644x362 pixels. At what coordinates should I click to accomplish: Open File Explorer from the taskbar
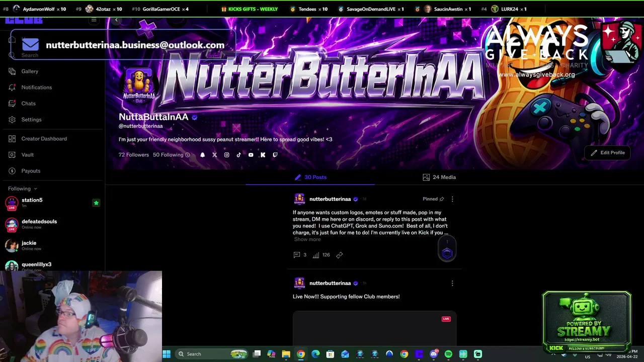[286, 354]
